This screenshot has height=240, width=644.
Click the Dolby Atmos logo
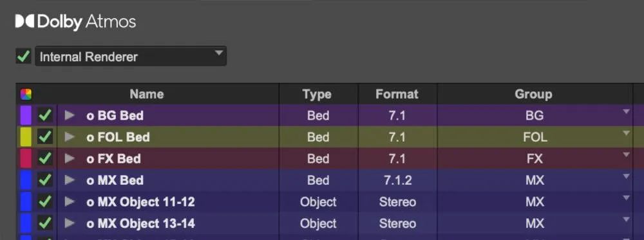tap(75, 22)
